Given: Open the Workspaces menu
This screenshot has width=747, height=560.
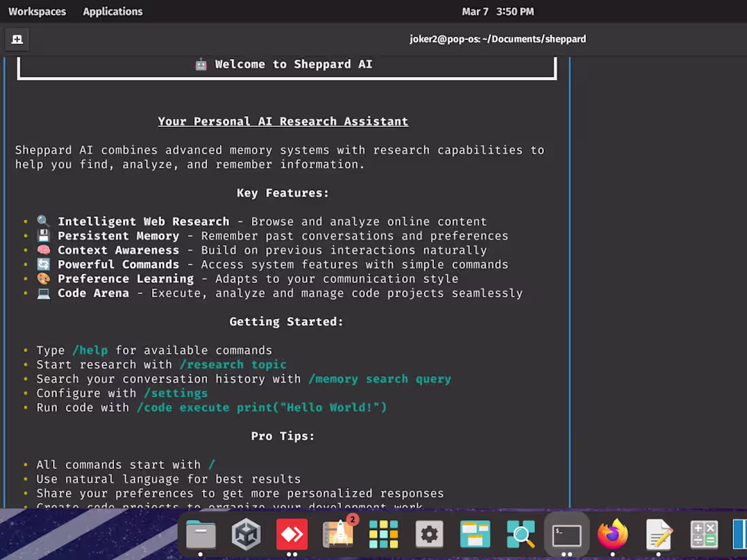Looking at the screenshot, I should pyautogui.click(x=37, y=11).
